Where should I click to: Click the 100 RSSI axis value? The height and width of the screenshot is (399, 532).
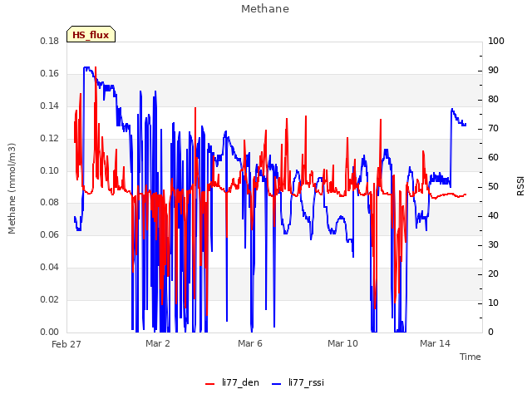coord(496,41)
